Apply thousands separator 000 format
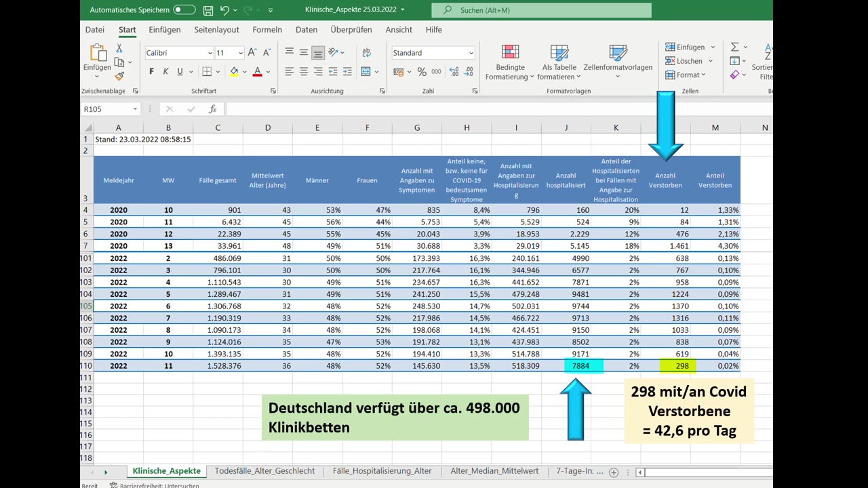 click(436, 72)
